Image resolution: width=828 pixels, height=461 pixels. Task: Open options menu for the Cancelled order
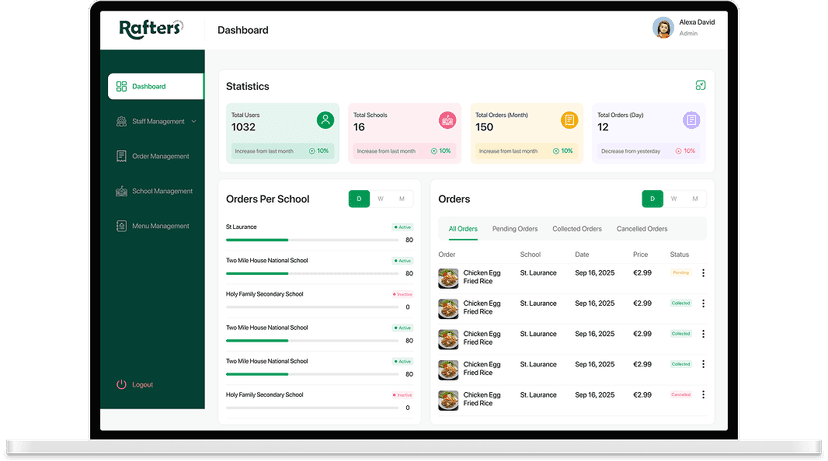tap(703, 395)
